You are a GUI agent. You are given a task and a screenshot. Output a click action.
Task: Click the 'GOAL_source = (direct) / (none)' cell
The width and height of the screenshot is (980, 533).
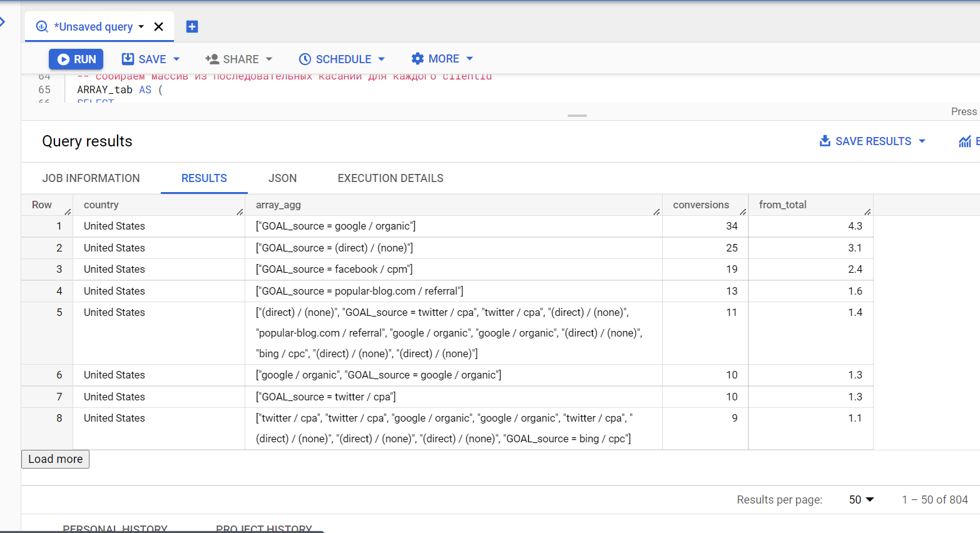454,248
